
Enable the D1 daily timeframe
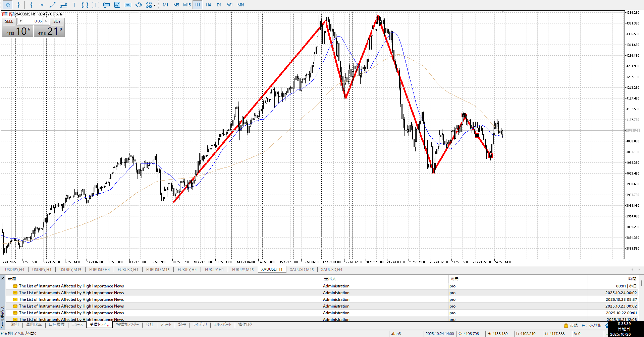(x=219, y=5)
